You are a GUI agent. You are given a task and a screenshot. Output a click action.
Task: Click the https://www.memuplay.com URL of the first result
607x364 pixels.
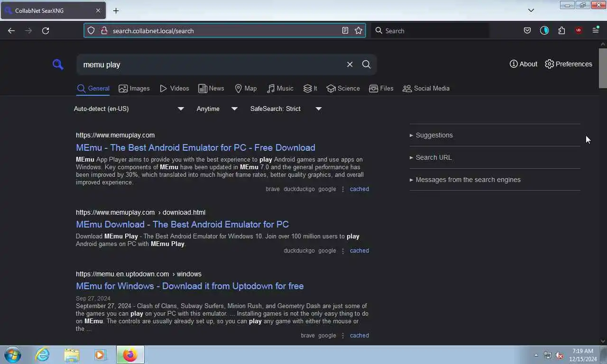[x=115, y=135]
